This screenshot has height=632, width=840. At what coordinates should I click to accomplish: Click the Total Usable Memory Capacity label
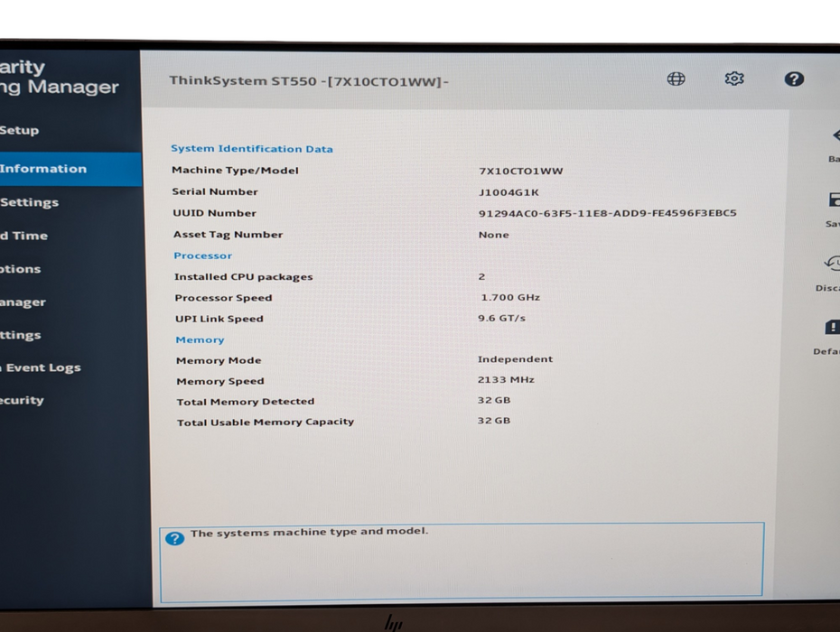(x=266, y=422)
